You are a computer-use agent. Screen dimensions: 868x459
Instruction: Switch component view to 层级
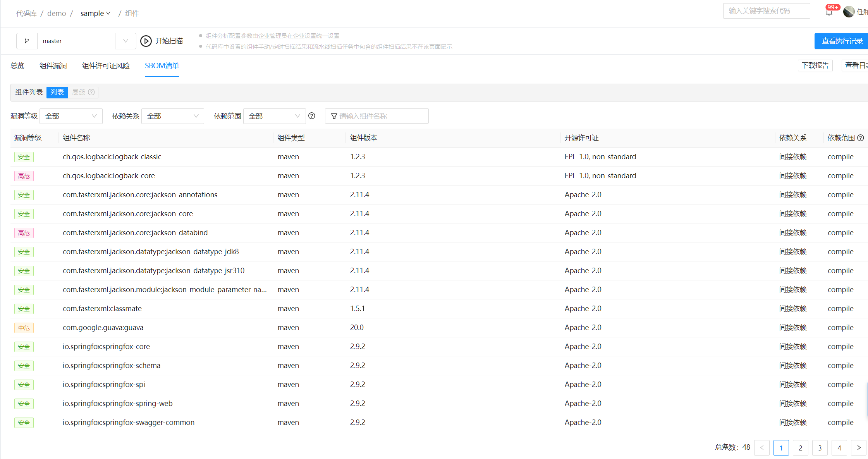(x=79, y=92)
